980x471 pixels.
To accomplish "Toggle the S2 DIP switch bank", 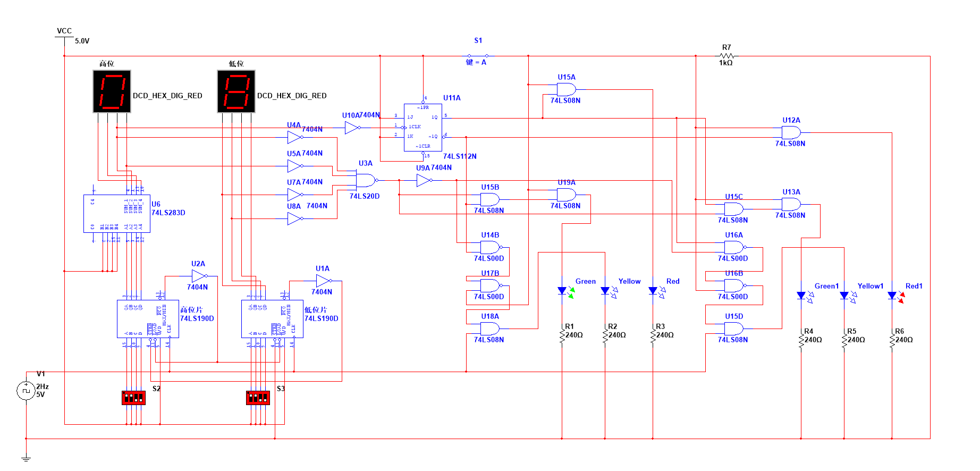I will 133,398.
